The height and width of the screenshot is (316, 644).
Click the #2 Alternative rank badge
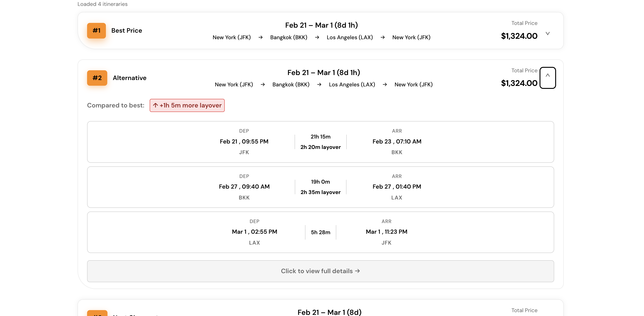click(x=97, y=78)
